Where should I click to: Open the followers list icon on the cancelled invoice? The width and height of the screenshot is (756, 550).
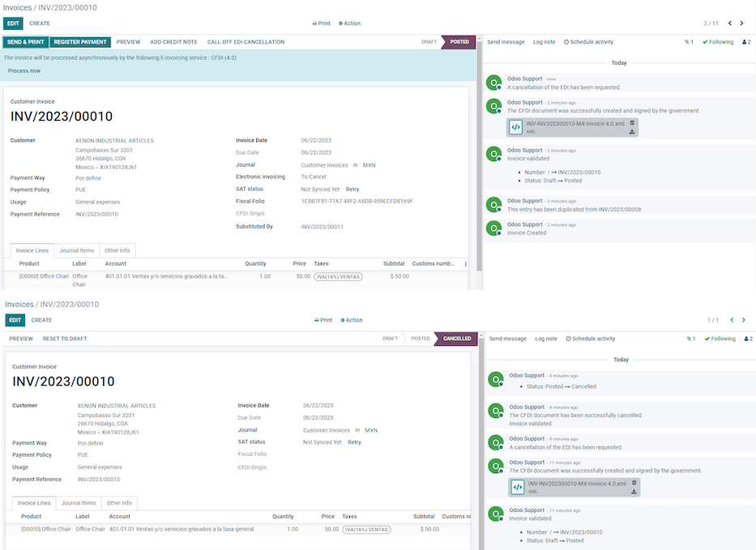(x=746, y=339)
